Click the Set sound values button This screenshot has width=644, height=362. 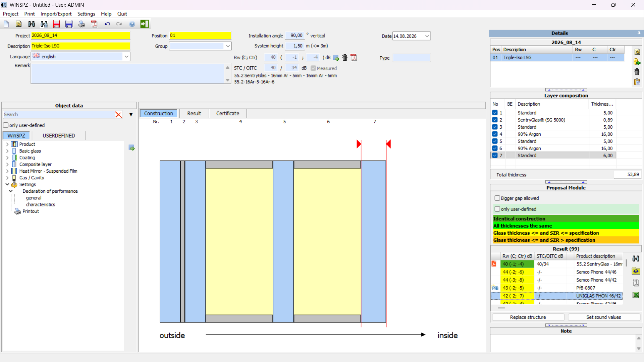click(603, 317)
